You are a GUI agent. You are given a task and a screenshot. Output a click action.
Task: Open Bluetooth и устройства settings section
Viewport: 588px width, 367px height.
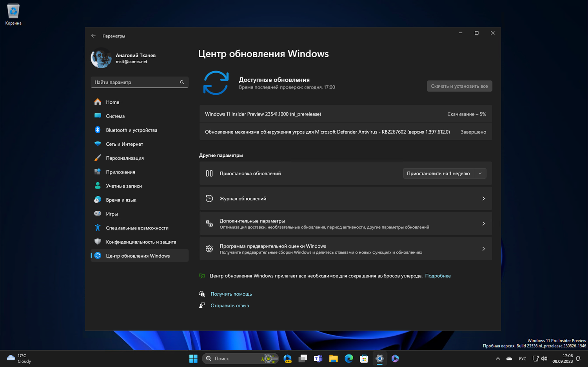pyautogui.click(x=131, y=130)
